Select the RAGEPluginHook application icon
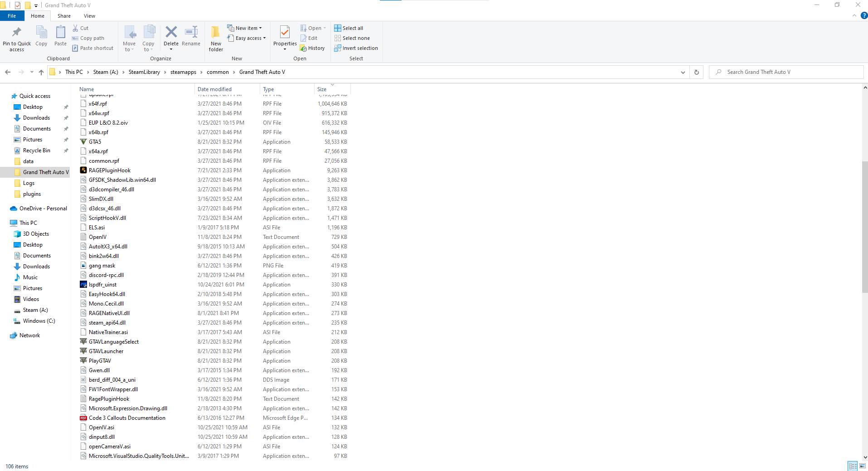The height and width of the screenshot is (471, 868). pyautogui.click(x=83, y=170)
